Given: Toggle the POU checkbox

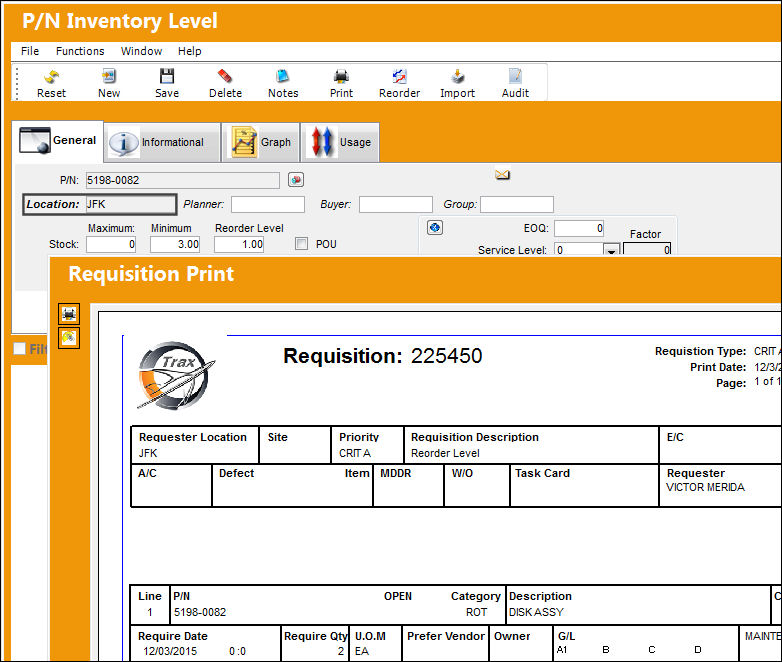Looking at the screenshot, I should (301, 243).
